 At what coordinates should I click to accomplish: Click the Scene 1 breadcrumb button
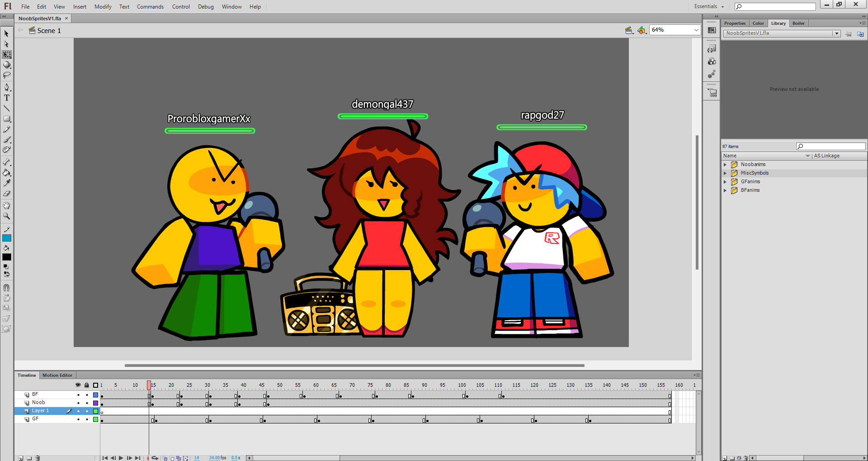(48, 30)
